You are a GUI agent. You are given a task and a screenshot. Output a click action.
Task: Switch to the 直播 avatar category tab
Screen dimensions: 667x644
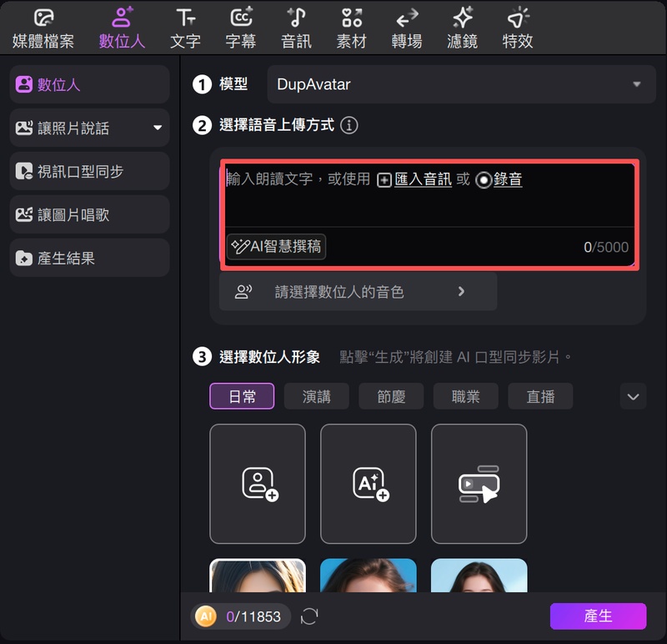pyautogui.click(x=540, y=397)
